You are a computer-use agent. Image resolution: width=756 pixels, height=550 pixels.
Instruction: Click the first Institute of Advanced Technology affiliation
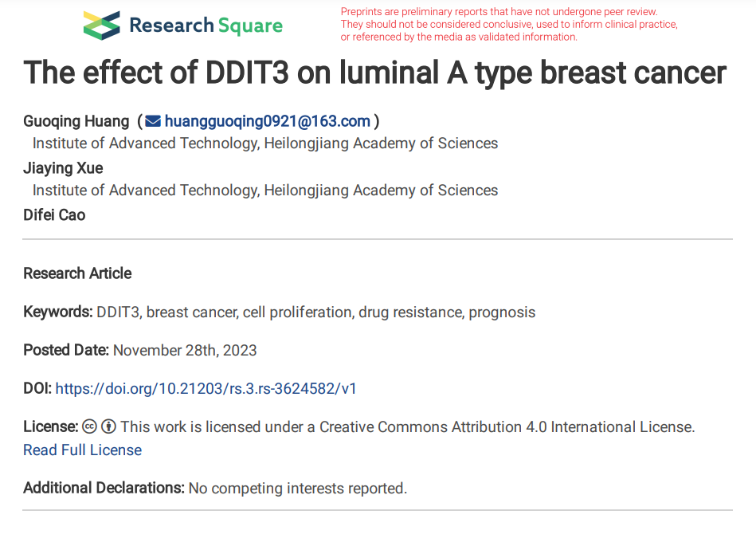(x=265, y=143)
